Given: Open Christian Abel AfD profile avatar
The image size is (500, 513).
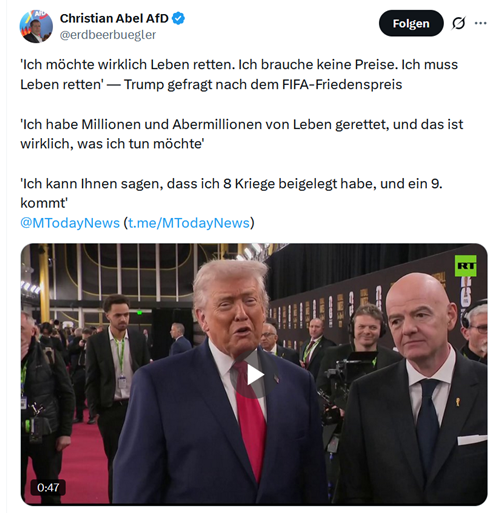Looking at the screenshot, I should pos(36,26).
